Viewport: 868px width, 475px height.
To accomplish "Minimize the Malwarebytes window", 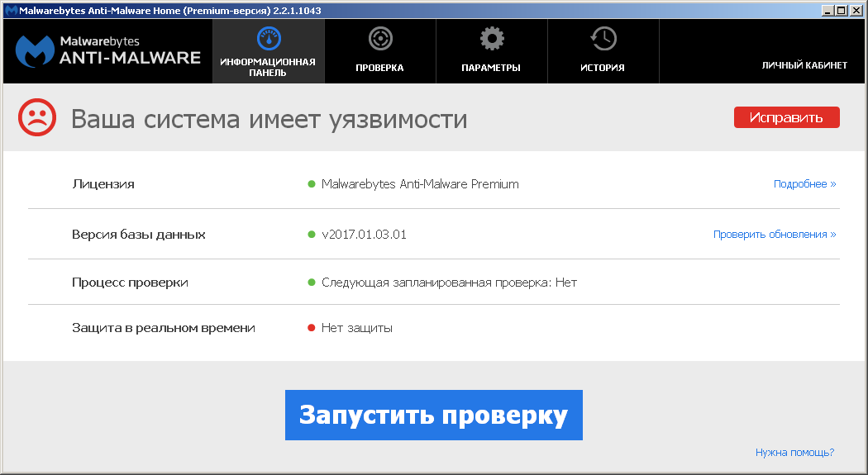I will click(828, 10).
